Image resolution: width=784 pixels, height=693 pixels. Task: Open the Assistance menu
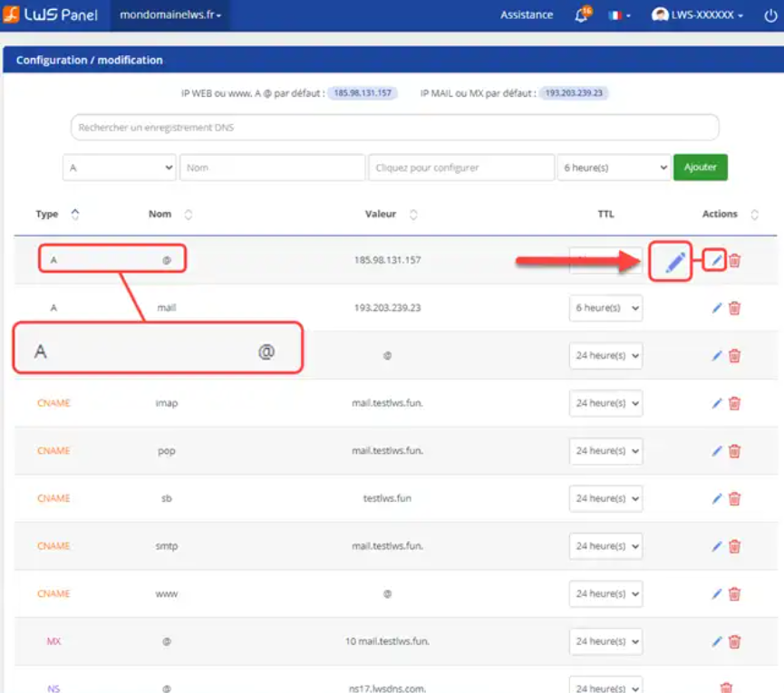526,14
